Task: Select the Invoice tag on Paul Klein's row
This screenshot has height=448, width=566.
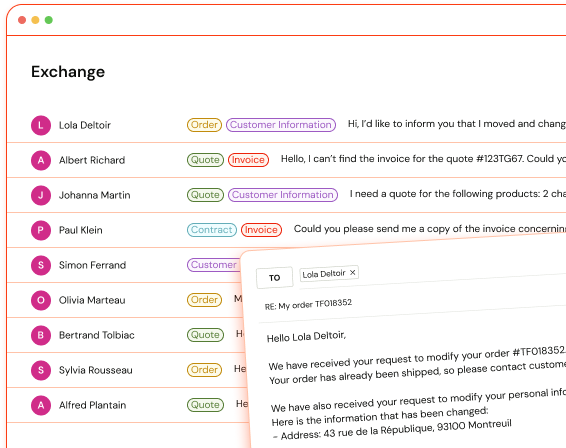Action: coord(261,230)
